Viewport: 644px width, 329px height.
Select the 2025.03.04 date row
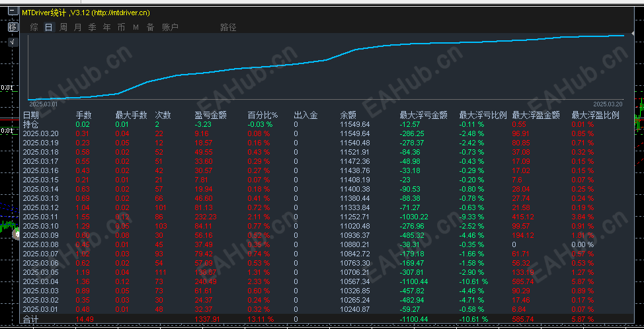[40, 281]
